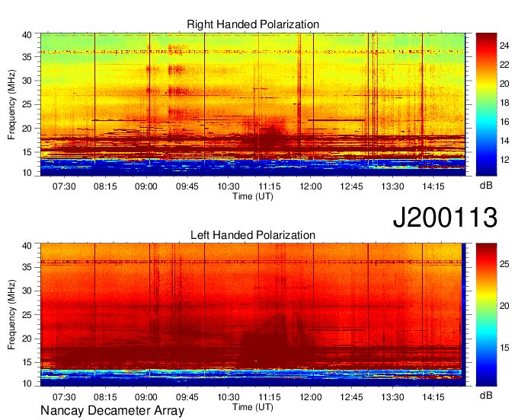Viewport: 518px width, 420px height.
Task: Click "20" value on Right Handed color bar
Action: pos(504,84)
